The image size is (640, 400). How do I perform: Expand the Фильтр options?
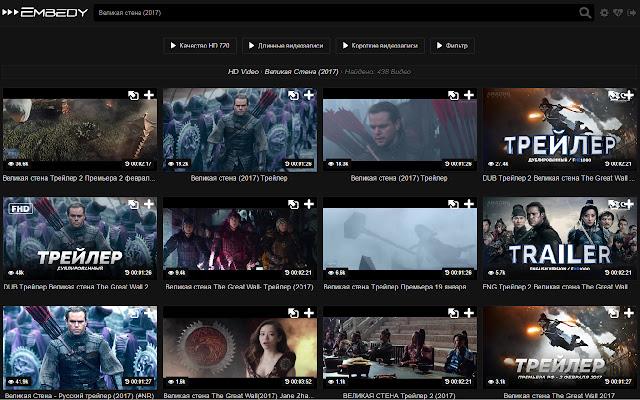[452, 46]
